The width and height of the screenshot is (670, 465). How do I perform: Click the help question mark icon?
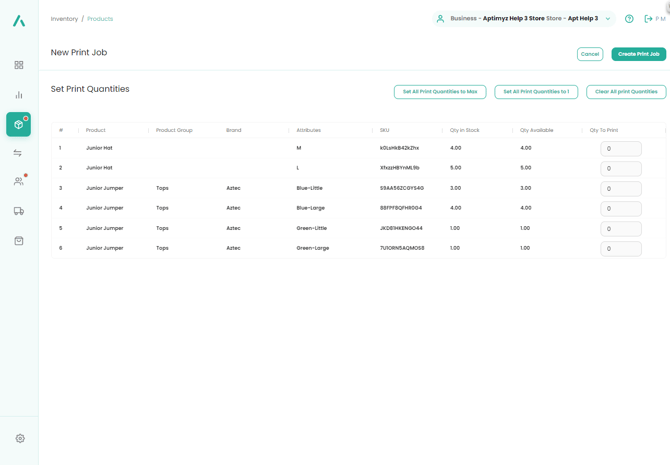pyautogui.click(x=629, y=19)
